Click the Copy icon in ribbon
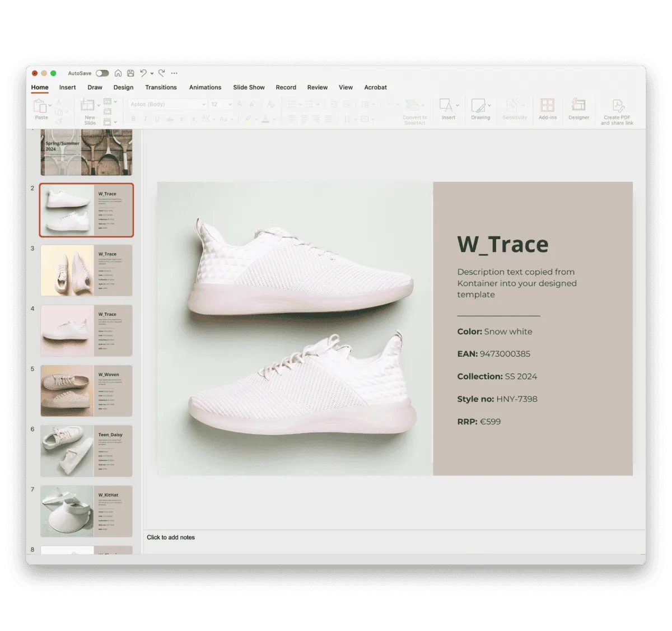672x631 pixels. tap(59, 112)
